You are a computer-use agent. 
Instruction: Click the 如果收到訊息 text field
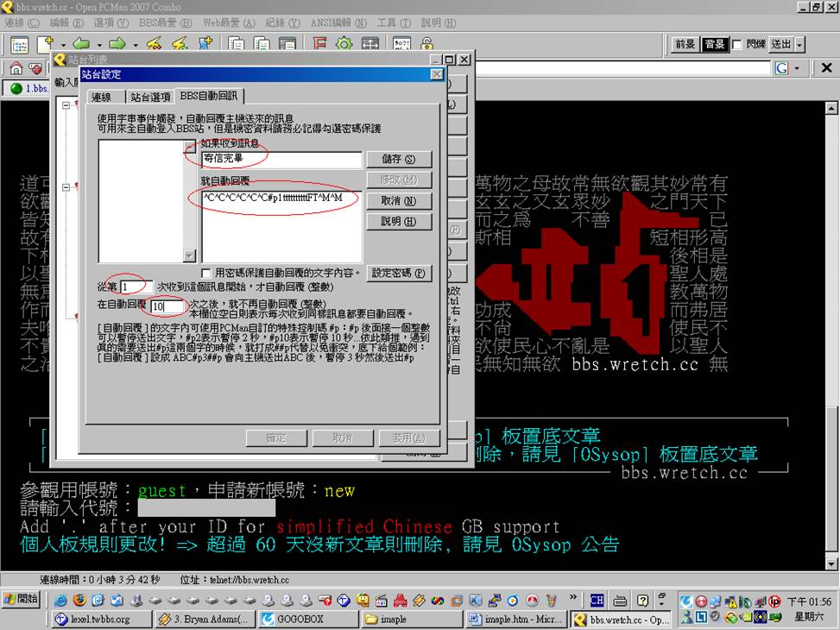click(281, 160)
